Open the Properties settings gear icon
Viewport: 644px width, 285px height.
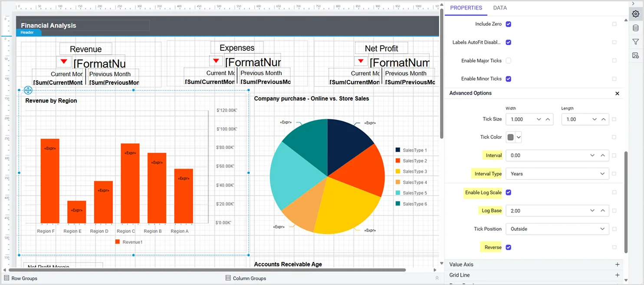[x=635, y=13]
